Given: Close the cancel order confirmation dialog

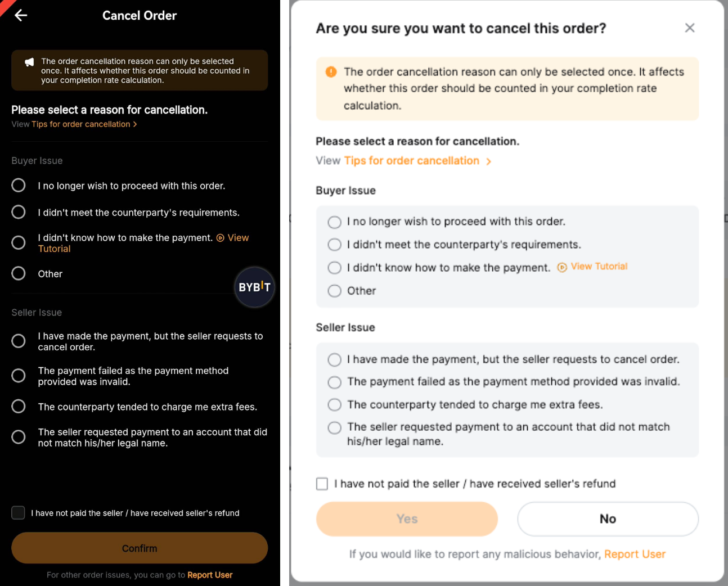Looking at the screenshot, I should pyautogui.click(x=690, y=28).
